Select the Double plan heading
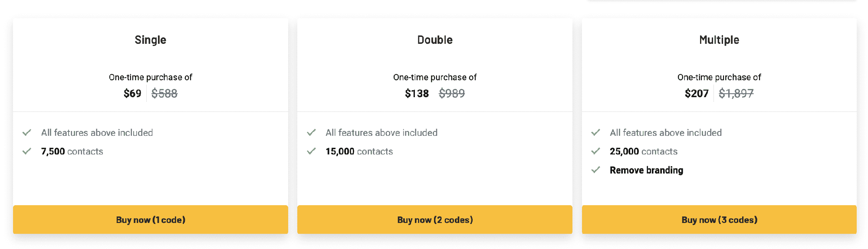 (x=435, y=40)
